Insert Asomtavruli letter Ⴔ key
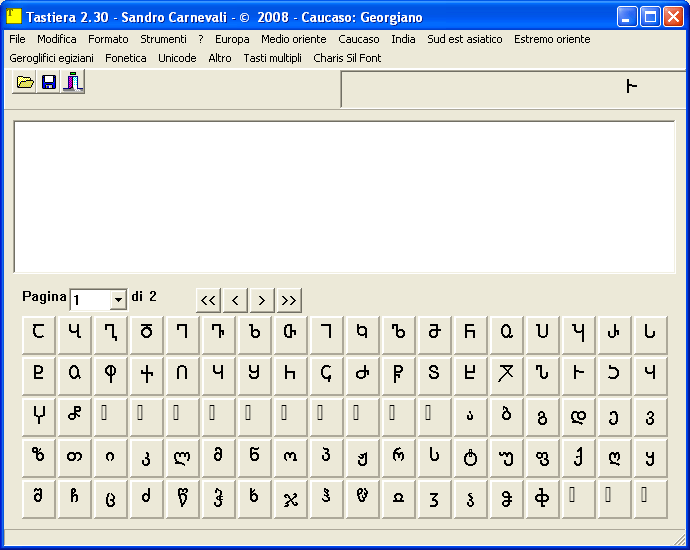690x550 pixels. [x=111, y=376]
